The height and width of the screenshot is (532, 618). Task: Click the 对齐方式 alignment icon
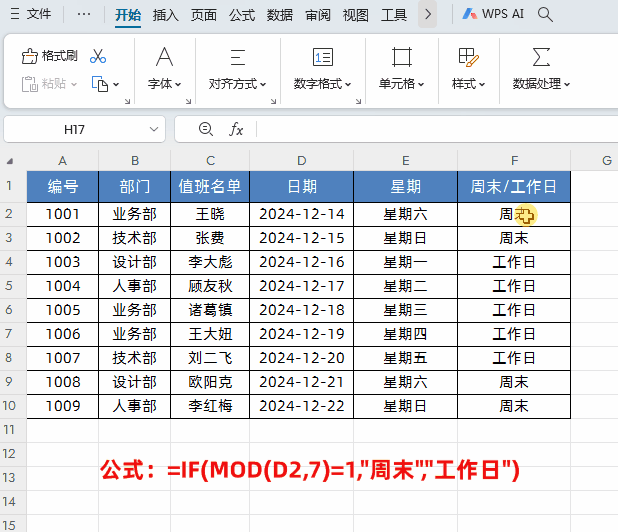tap(238, 57)
